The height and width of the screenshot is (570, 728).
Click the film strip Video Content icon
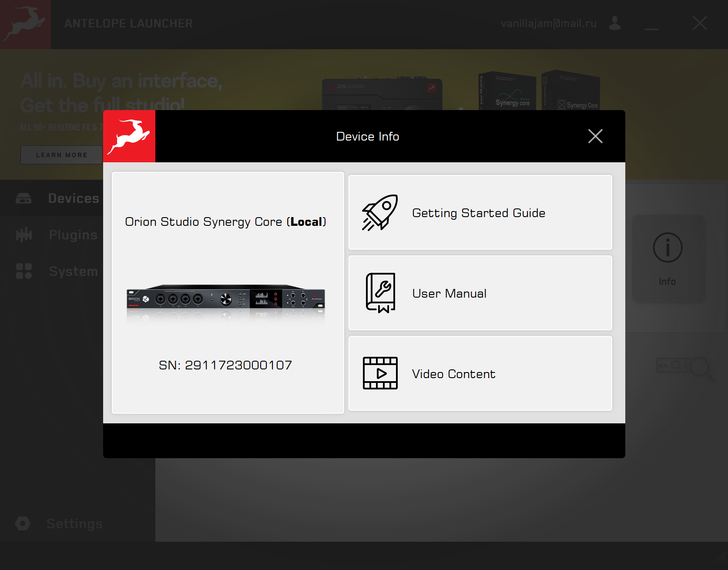[x=380, y=373]
